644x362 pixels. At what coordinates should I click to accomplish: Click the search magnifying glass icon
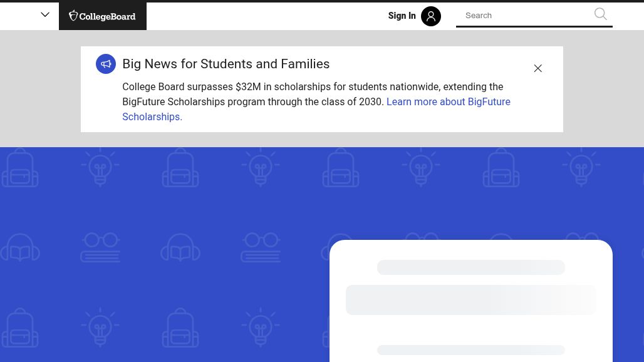click(600, 14)
